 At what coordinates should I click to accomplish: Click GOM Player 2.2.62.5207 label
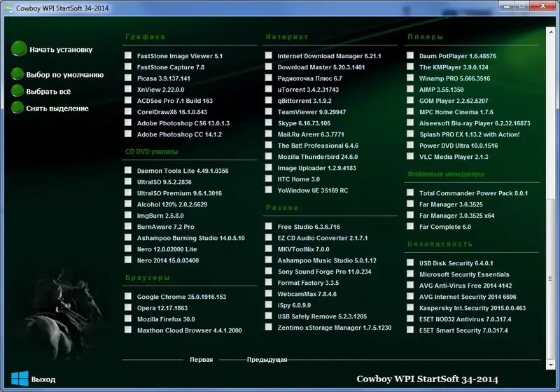[454, 101]
